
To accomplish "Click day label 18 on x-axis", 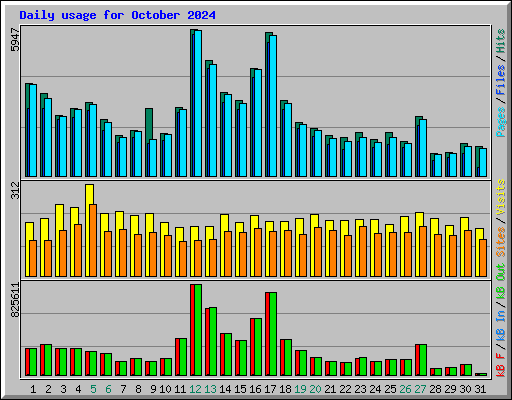I will click(285, 389).
